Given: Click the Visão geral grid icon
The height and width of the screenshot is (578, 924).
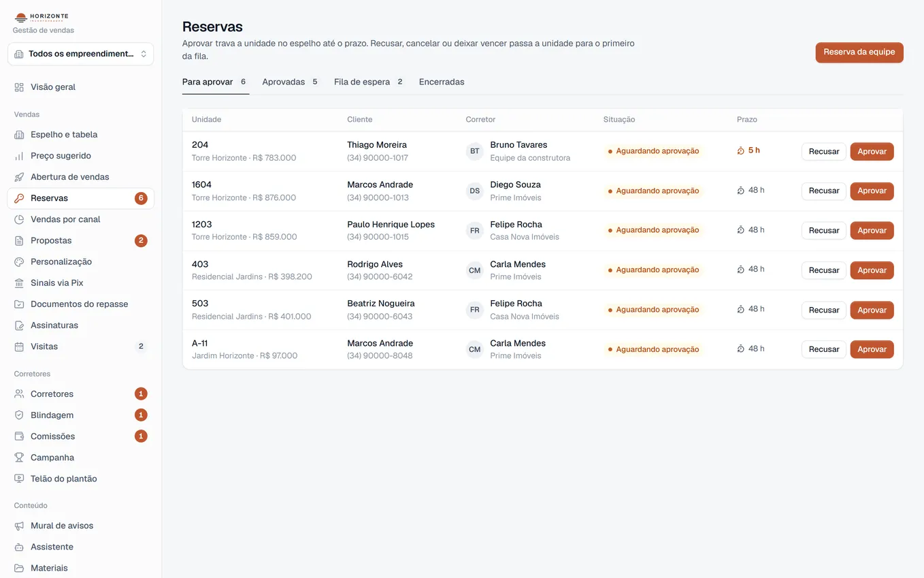Looking at the screenshot, I should (19, 87).
